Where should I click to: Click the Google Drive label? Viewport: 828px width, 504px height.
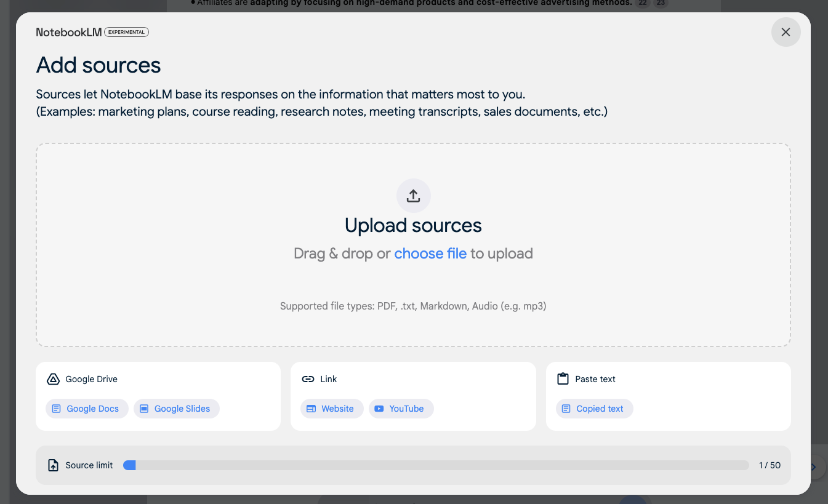coord(91,379)
